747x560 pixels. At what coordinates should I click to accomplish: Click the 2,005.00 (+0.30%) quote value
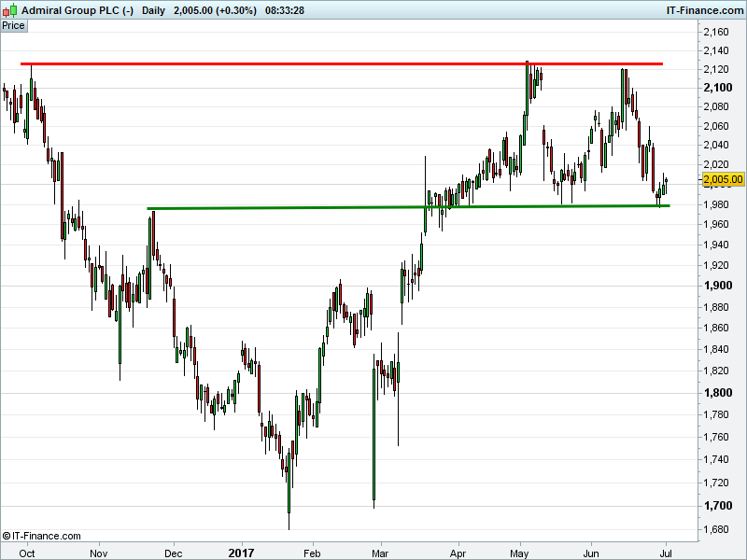click(215, 10)
